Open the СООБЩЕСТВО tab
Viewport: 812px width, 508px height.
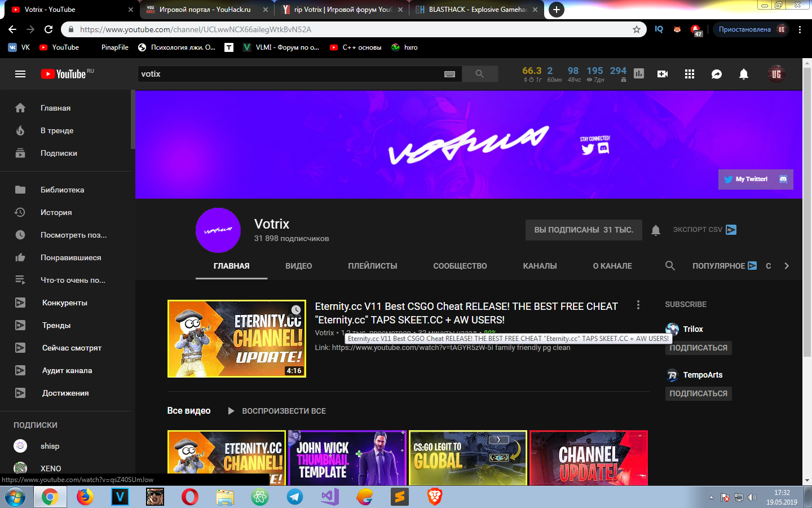coord(460,266)
